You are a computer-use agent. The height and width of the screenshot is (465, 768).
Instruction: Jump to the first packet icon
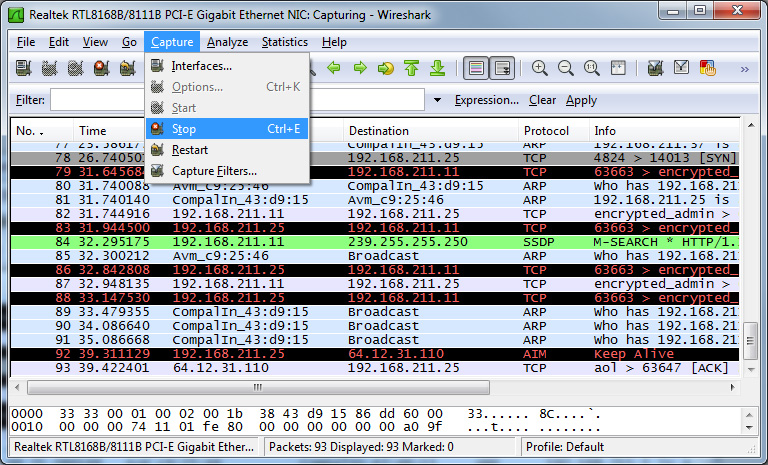coord(411,69)
